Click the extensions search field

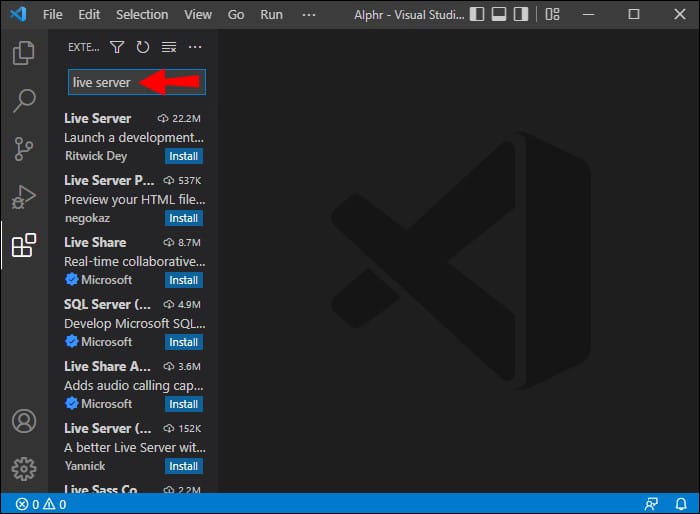click(x=100, y=82)
